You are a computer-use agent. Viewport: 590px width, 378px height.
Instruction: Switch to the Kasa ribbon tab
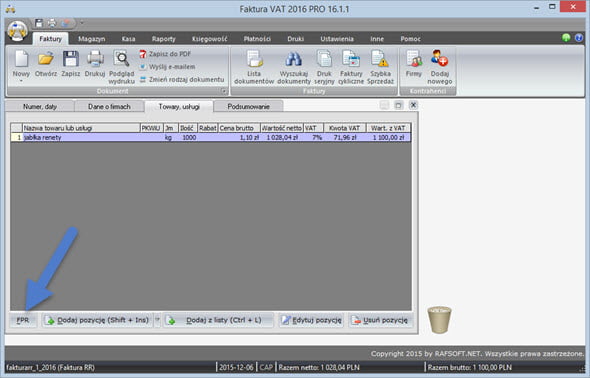[128, 39]
